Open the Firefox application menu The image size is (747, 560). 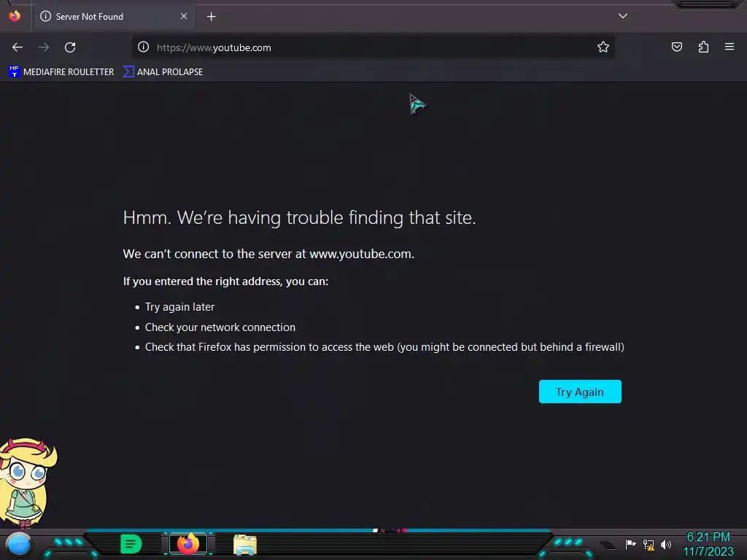tap(729, 47)
